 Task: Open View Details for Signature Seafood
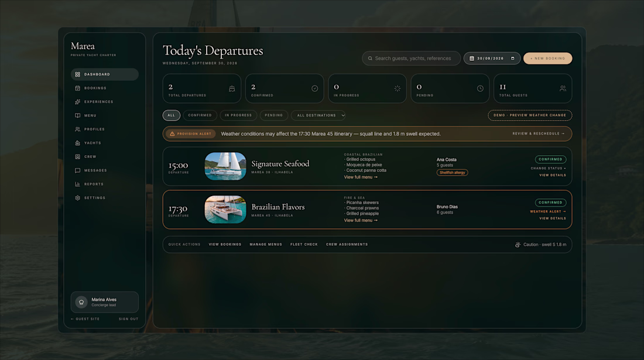[x=553, y=175]
